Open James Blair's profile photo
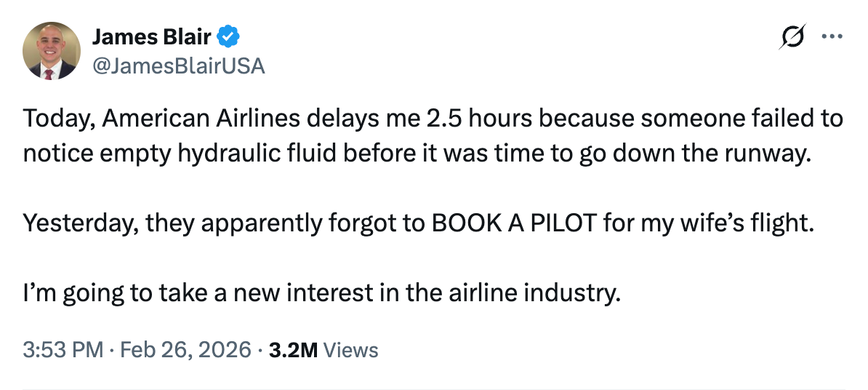This screenshot has height=390, width=868. point(51,50)
